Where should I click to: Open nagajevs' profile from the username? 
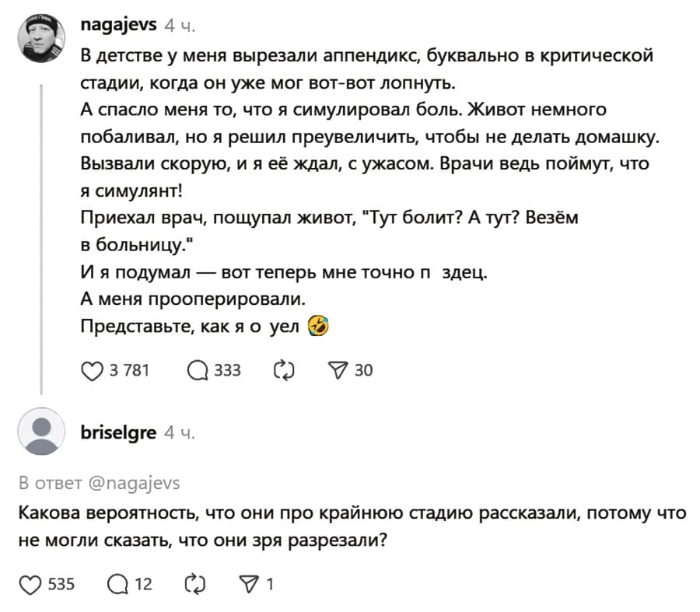pos(118,24)
